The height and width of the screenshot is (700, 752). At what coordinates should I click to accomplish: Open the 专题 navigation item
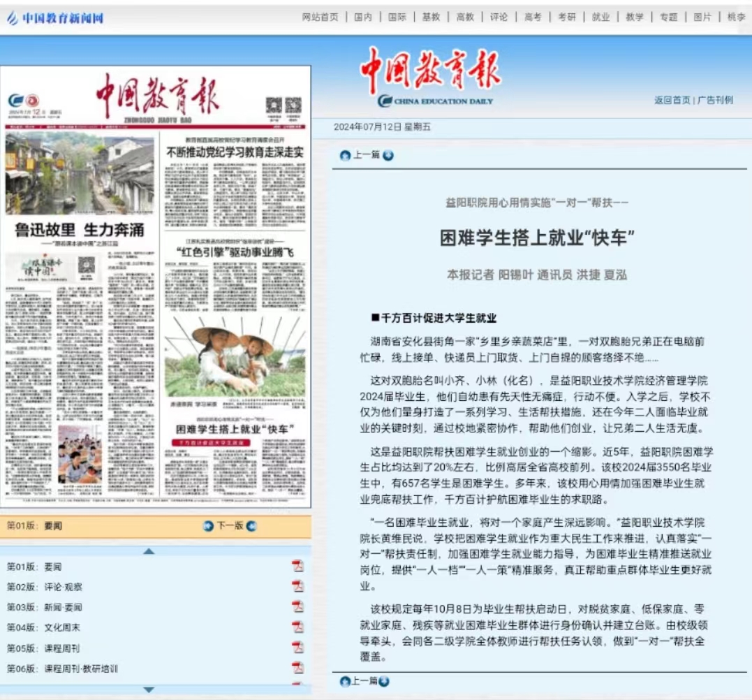pyautogui.click(x=668, y=17)
